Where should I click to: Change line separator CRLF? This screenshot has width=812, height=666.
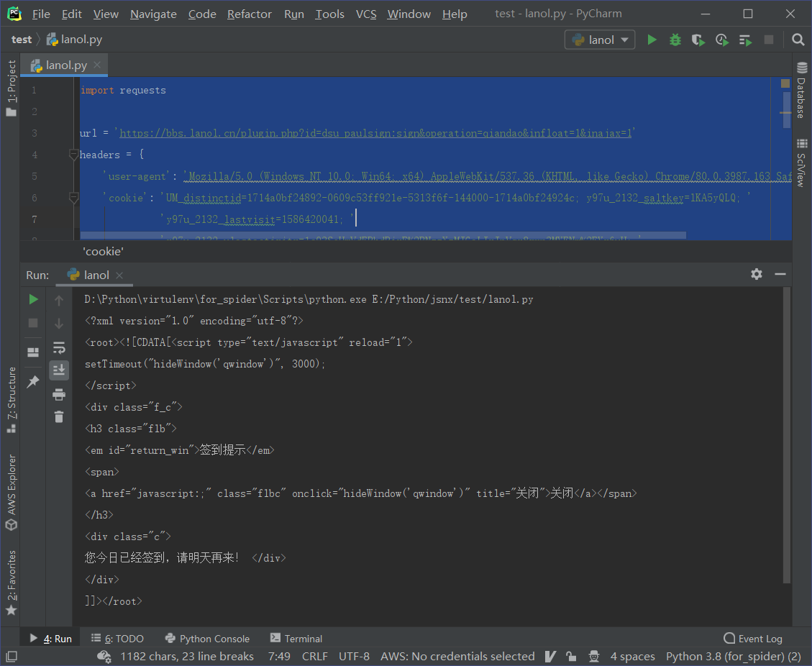pos(315,657)
